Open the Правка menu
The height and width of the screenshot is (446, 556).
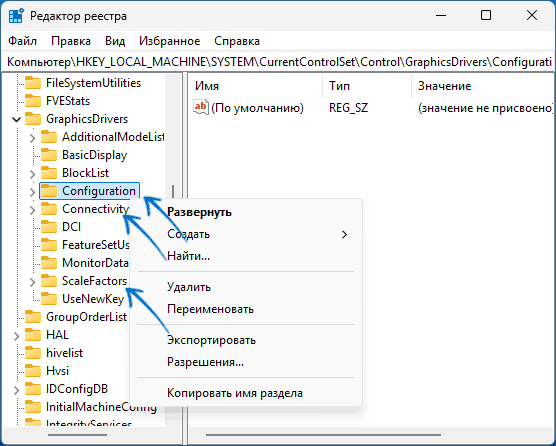pyautogui.click(x=71, y=41)
